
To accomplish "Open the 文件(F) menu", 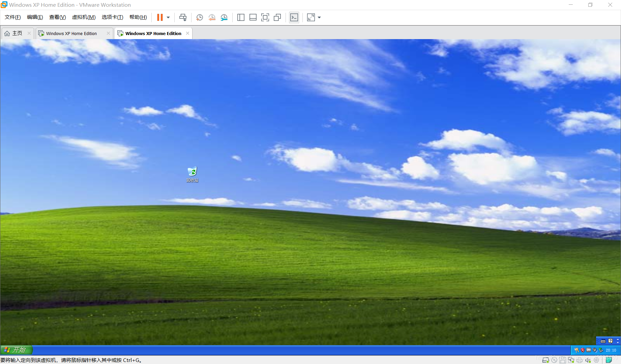I will point(13,17).
